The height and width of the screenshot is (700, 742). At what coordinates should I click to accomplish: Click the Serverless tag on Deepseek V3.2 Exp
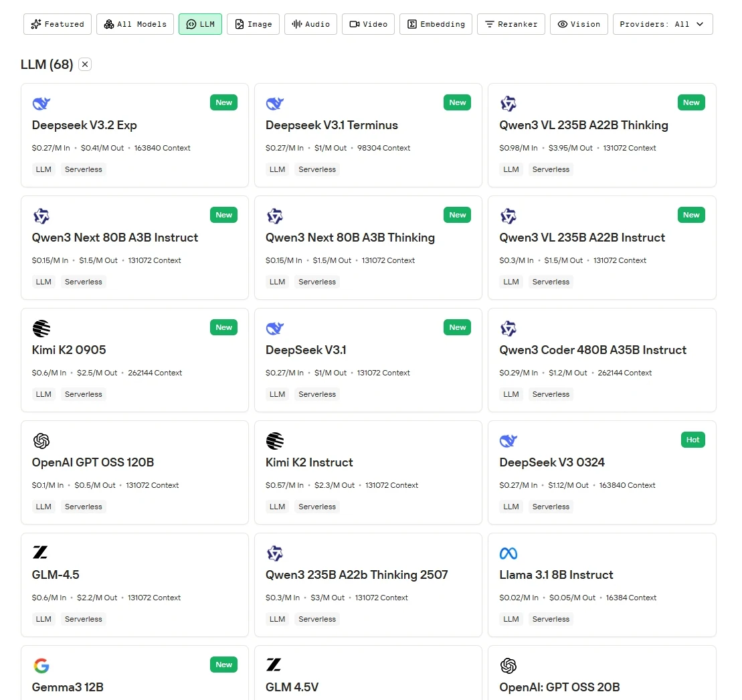(x=83, y=169)
